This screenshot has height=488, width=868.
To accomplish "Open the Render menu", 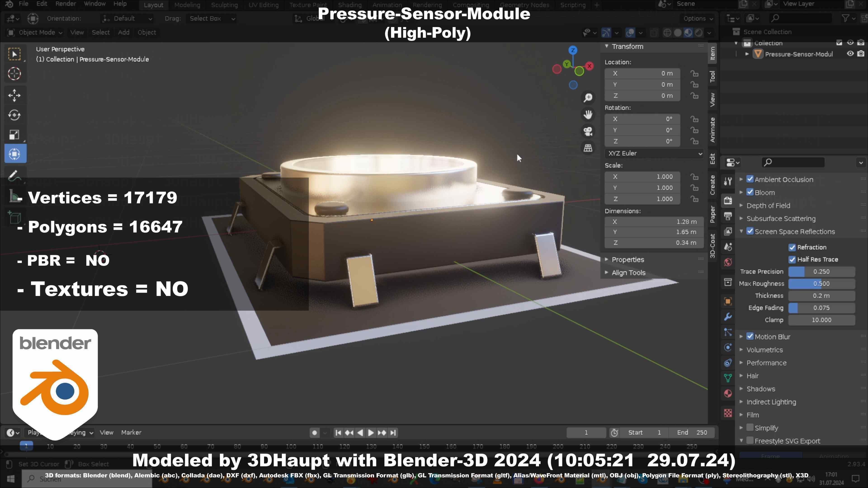I will (x=65, y=4).
